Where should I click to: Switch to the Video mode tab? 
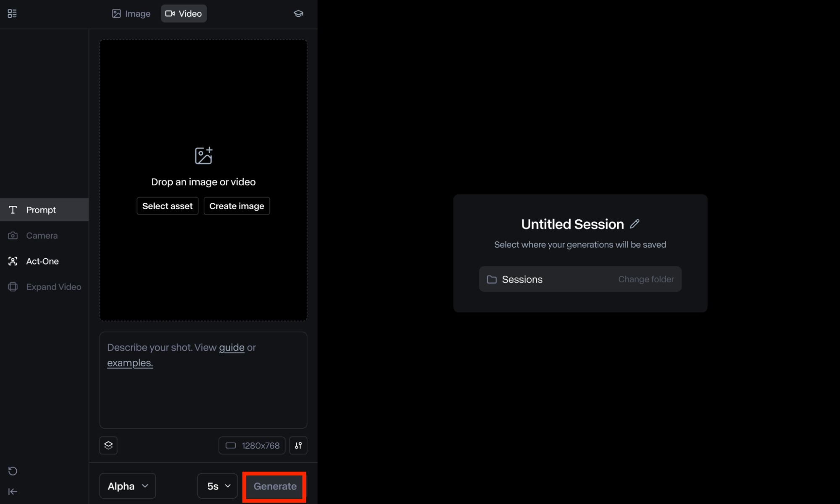[x=184, y=13]
